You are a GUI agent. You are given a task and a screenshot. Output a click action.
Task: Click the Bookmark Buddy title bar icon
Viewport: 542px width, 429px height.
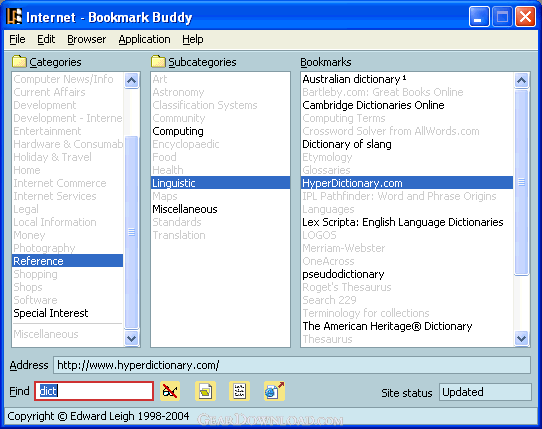[15, 16]
